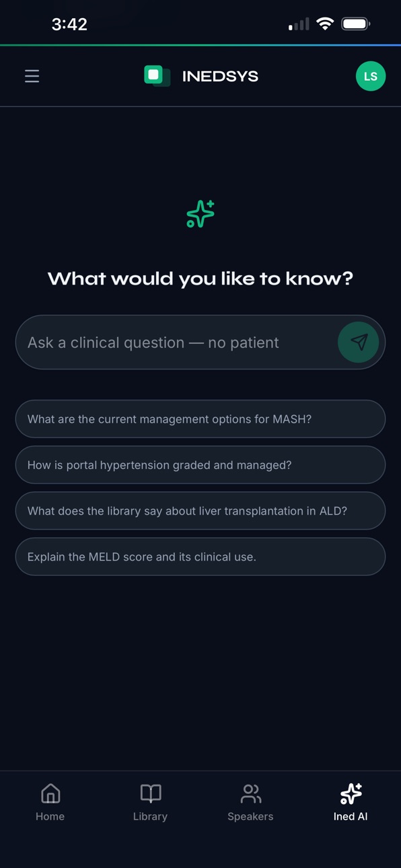Switch to the Speakers tab label
The height and width of the screenshot is (868, 401).
pyautogui.click(x=250, y=816)
